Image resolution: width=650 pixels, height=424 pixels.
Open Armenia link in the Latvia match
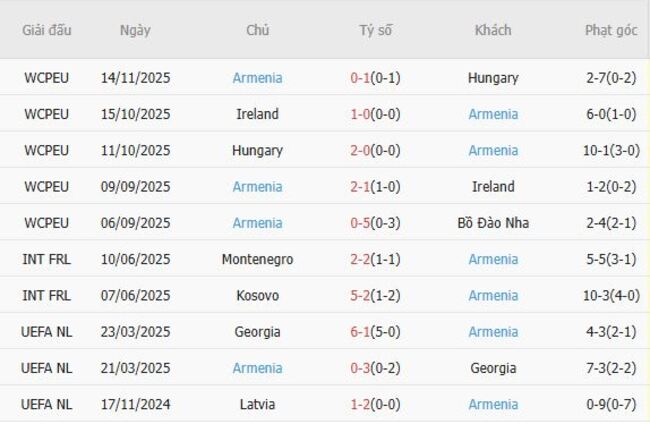coord(493,404)
